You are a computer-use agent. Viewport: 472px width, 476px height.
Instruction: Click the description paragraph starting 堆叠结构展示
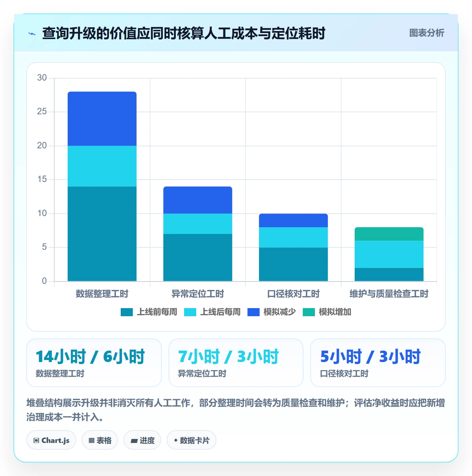(x=236, y=410)
